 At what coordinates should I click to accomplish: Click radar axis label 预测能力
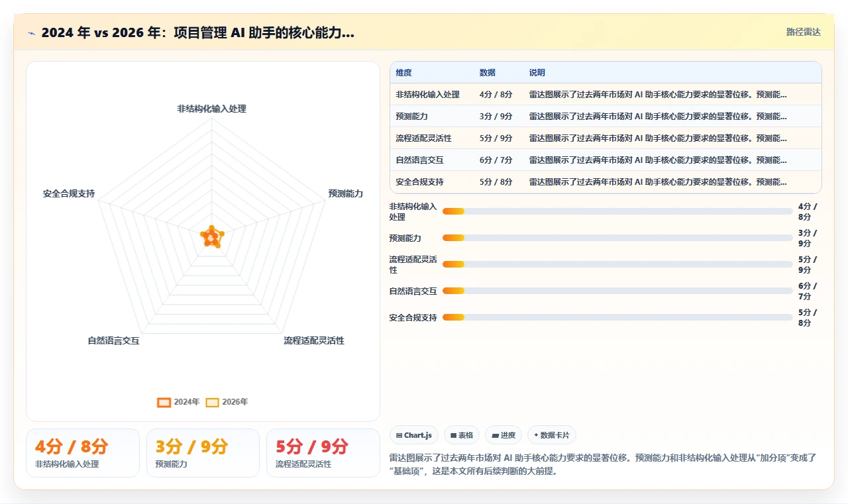pos(346,193)
